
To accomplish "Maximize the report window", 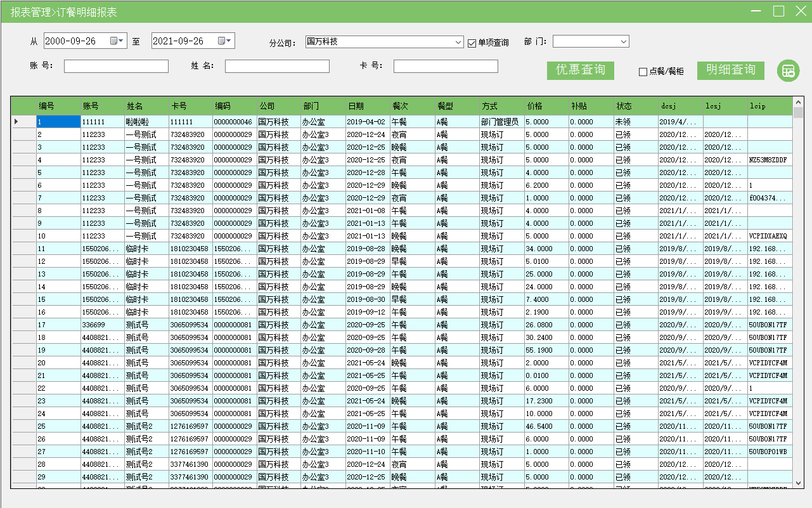I will pos(778,11).
